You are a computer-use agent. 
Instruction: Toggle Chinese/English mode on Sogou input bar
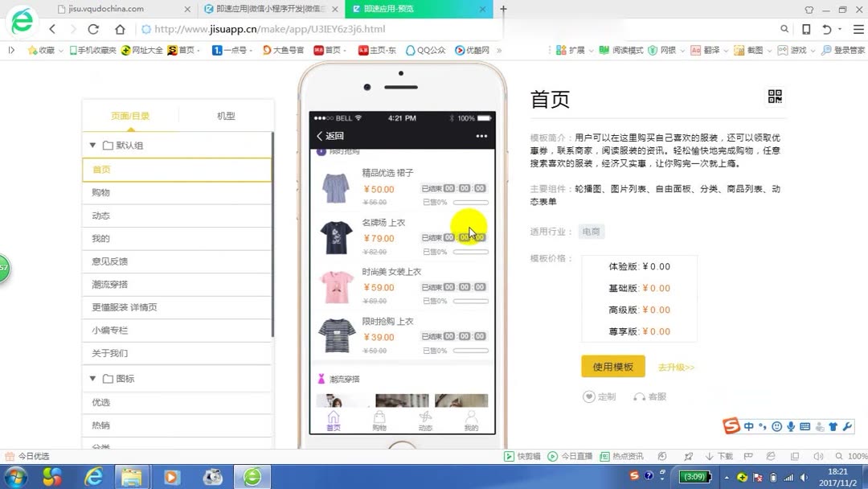pos(747,426)
